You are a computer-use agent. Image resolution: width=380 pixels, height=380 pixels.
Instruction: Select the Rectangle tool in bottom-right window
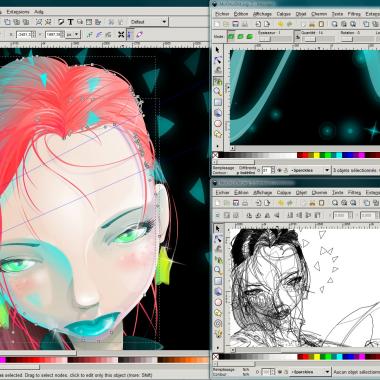coord(218,281)
